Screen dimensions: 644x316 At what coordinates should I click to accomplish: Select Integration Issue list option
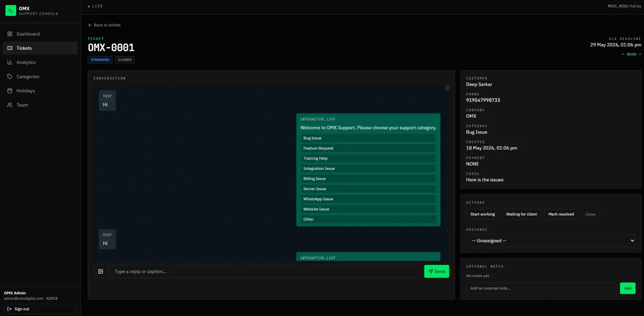point(368,169)
